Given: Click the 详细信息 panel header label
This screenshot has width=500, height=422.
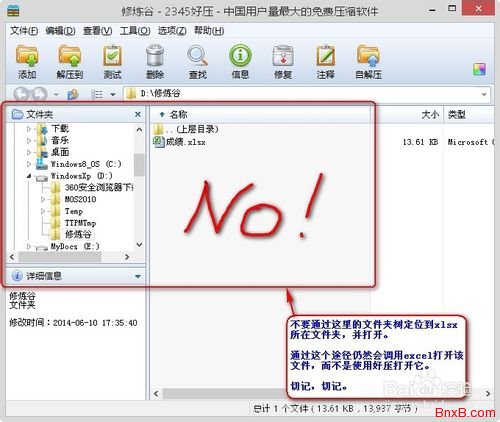Looking at the screenshot, I should click(44, 276).
